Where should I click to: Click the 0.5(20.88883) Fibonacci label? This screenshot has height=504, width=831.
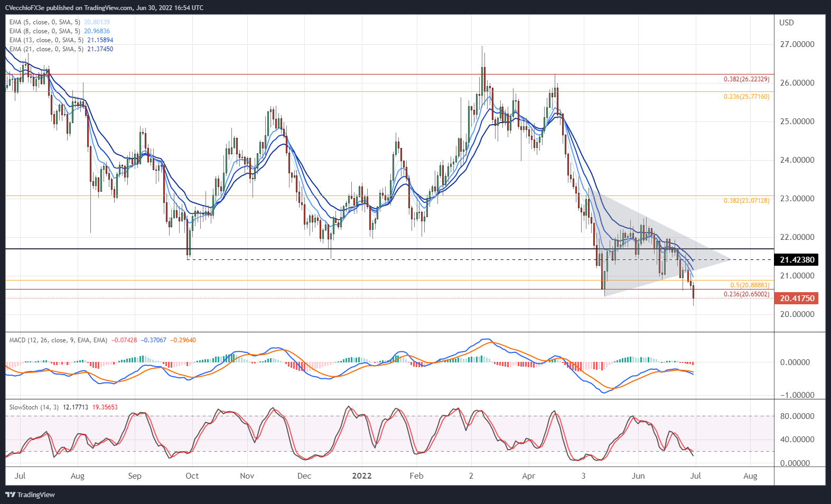(750, 285)
